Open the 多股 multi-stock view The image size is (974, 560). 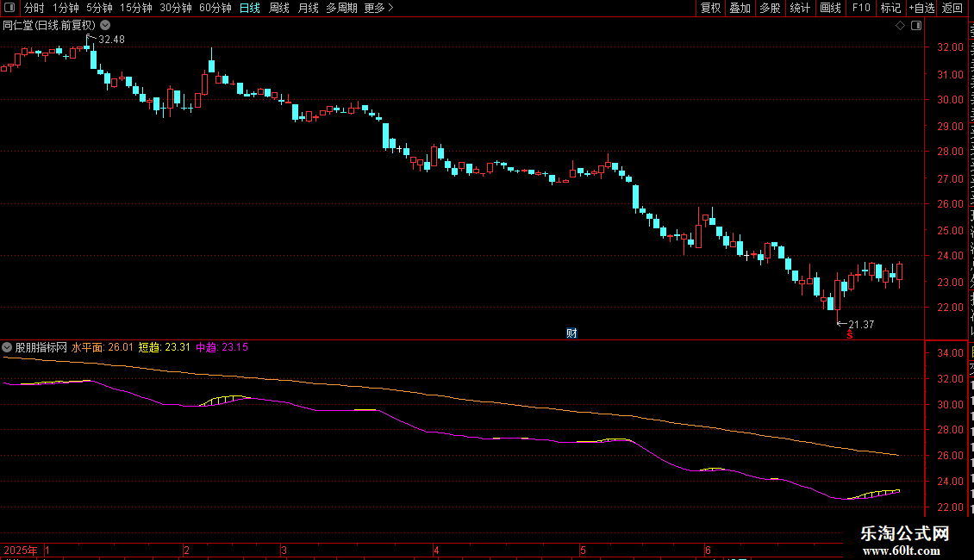pyautogui.click(x=771, y=8)
